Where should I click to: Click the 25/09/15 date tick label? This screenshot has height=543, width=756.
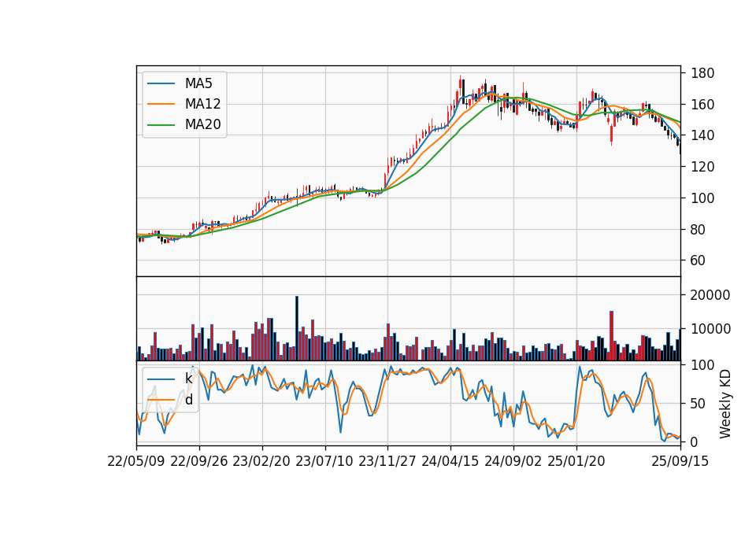point(680,461)
